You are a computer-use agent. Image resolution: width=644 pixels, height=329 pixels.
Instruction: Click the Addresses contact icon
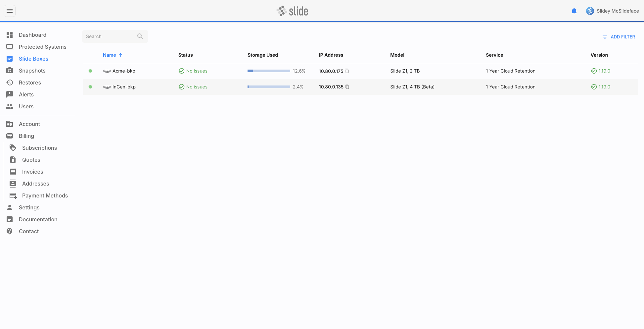[13, 184]
